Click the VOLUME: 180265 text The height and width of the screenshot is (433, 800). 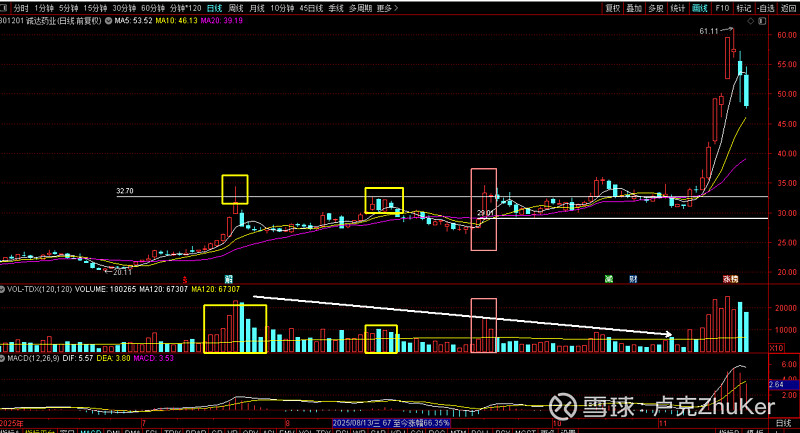pos(107,289)
